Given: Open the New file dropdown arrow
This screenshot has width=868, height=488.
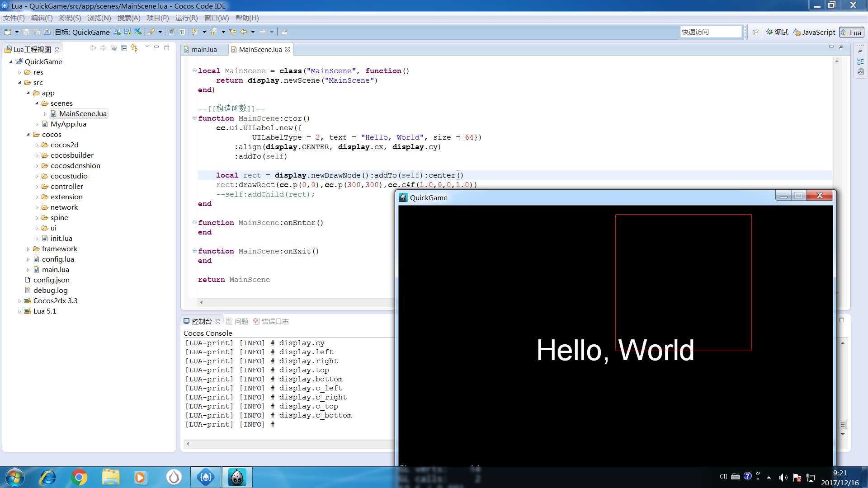Looking at the screenshot, I should tap(17, 32).
